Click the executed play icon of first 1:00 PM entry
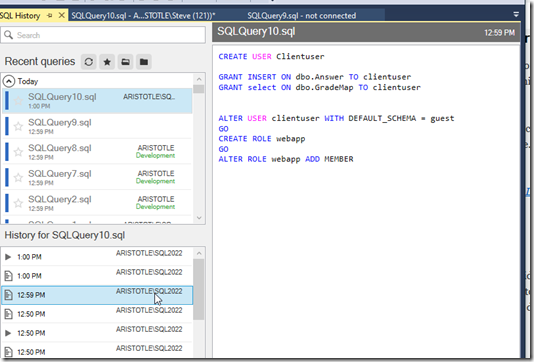Viewport: 534px width, 362px height. 8,257
